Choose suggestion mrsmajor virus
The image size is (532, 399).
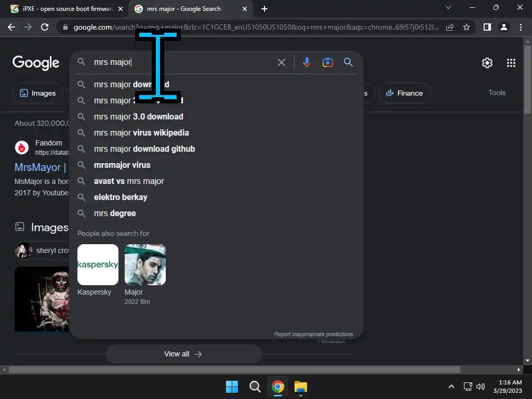tap(217, 165)
